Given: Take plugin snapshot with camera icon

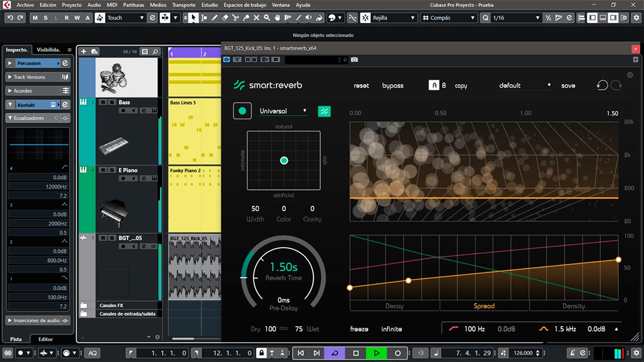Looking at the screenshot, I should pos(354,60).
